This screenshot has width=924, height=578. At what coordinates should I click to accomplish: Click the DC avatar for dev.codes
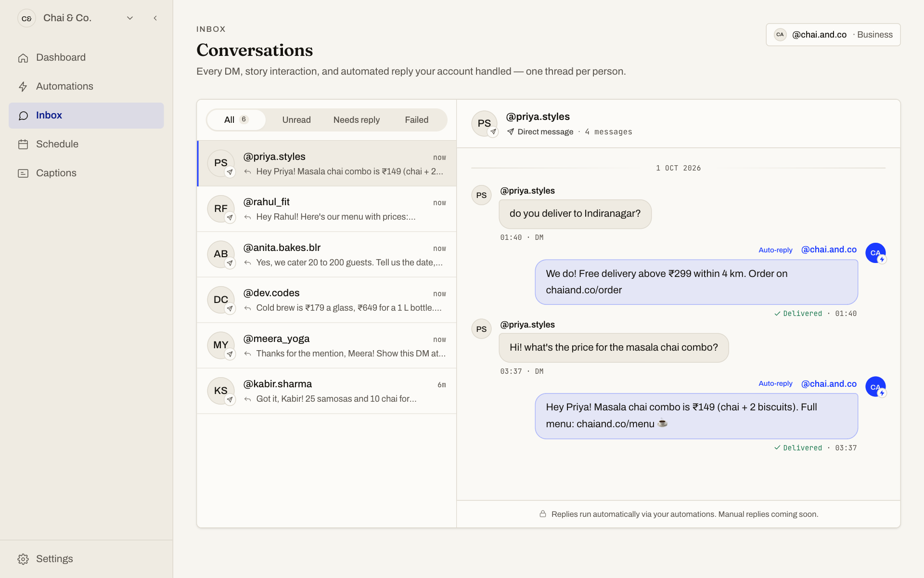coord(221,300)
